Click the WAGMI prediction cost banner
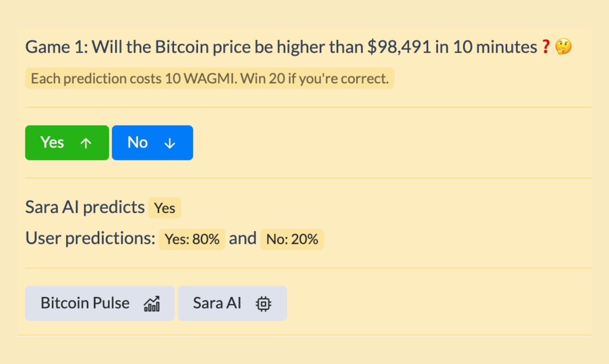The width and height of the screenshot is (609, 364). coord(210,78)
